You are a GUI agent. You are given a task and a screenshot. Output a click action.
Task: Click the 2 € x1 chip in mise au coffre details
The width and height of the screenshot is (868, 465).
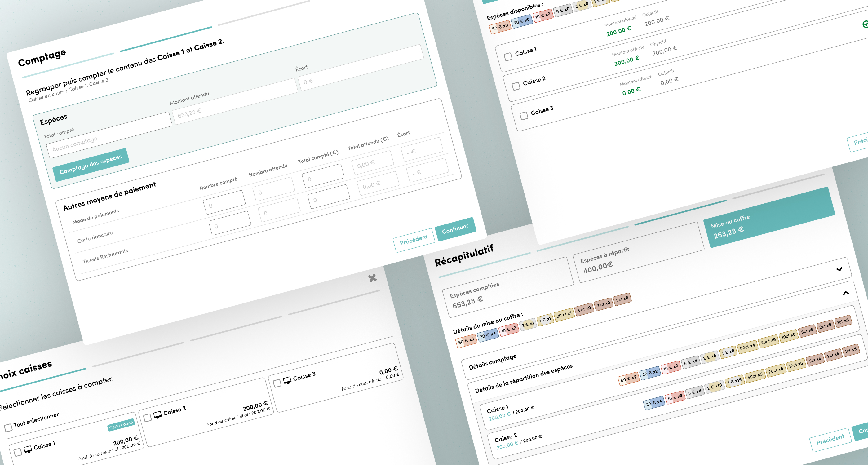(x=528, y=324)
